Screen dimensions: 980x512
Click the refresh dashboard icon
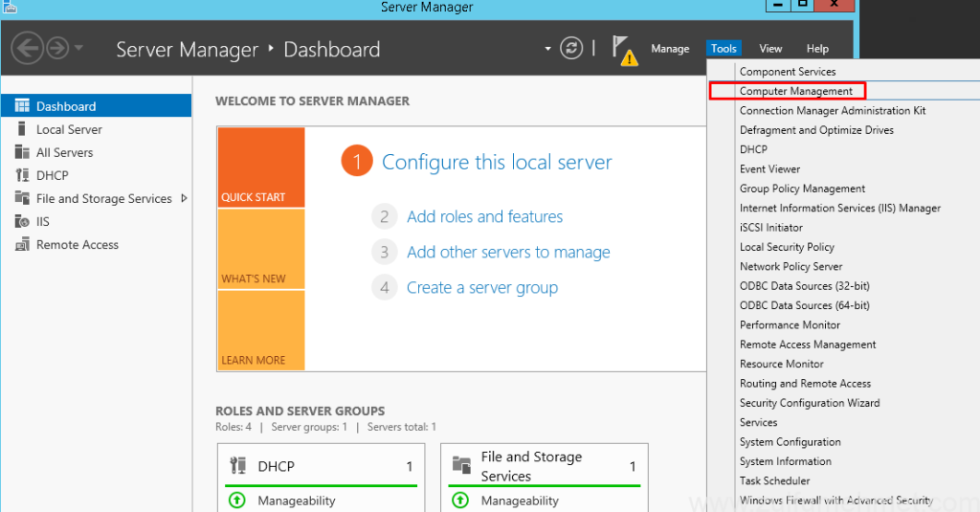click(571, 48)
